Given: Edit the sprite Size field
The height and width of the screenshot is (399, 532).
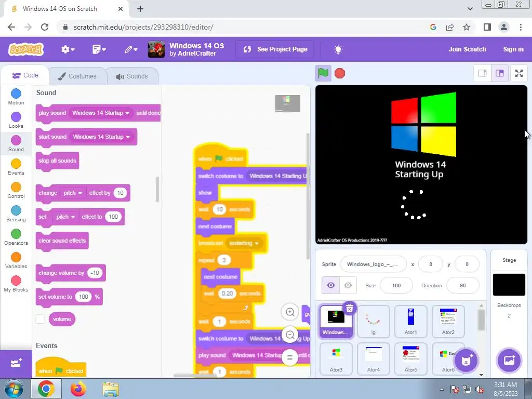Looking at the screenshot, I should coord(396,285).
